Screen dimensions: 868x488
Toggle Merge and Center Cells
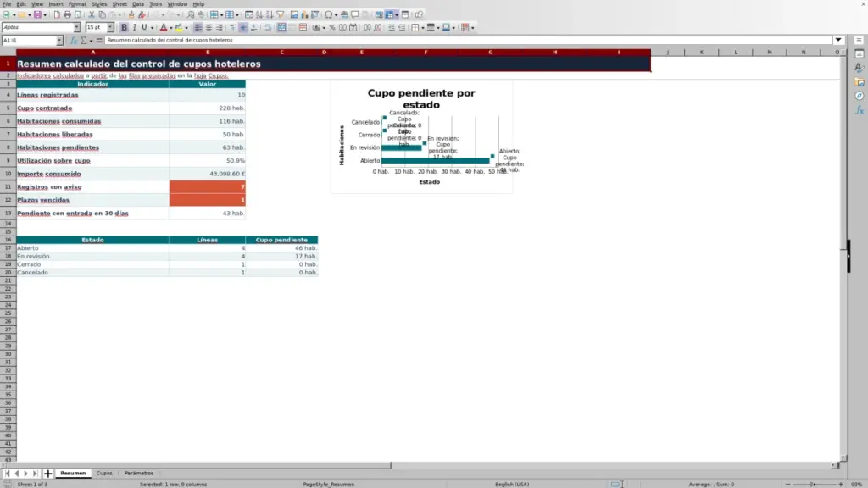281,28
